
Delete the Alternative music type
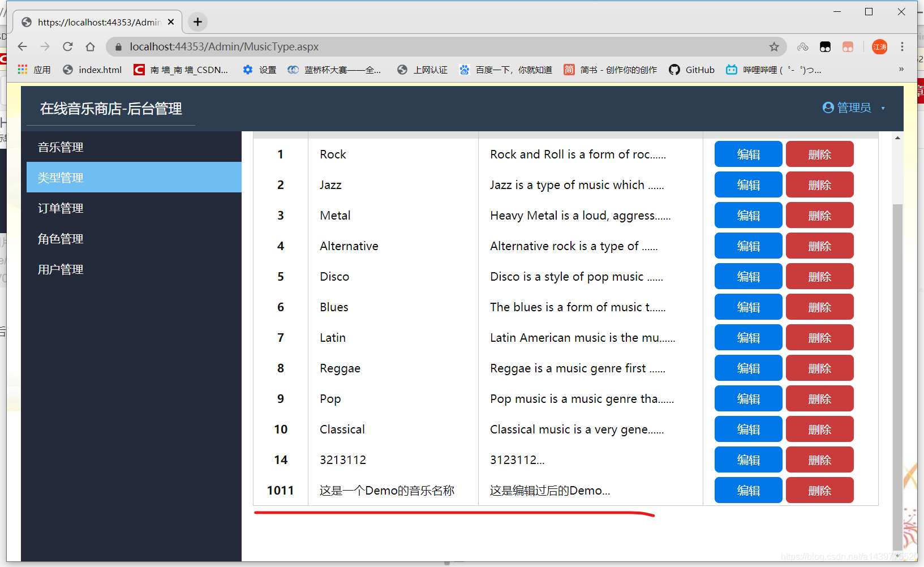(x=820, y=246)
